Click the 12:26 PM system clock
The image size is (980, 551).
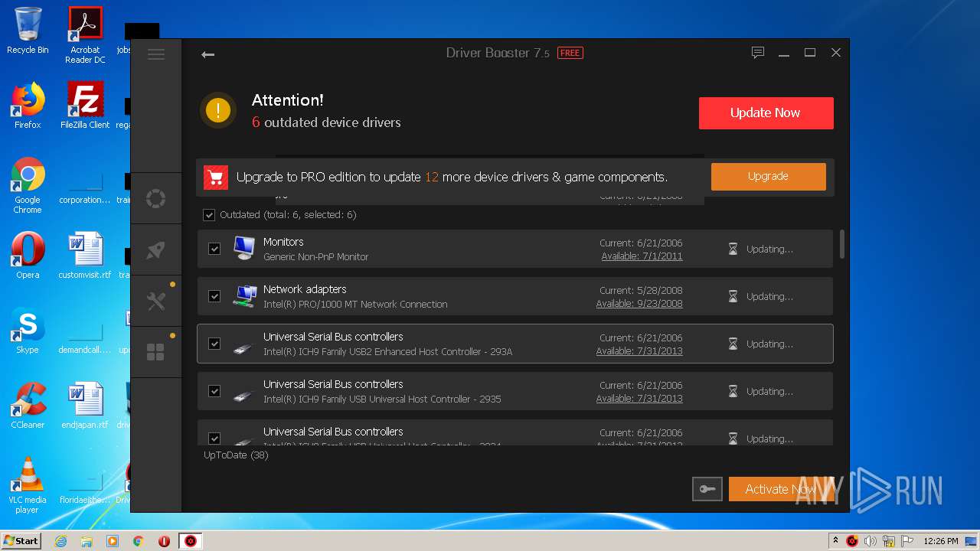tap(940, 541)
